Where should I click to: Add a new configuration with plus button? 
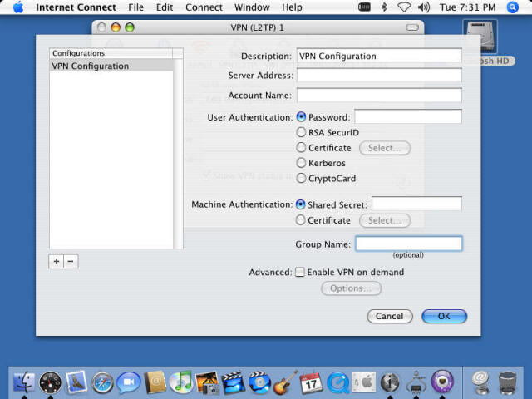[x=57, y=261]
